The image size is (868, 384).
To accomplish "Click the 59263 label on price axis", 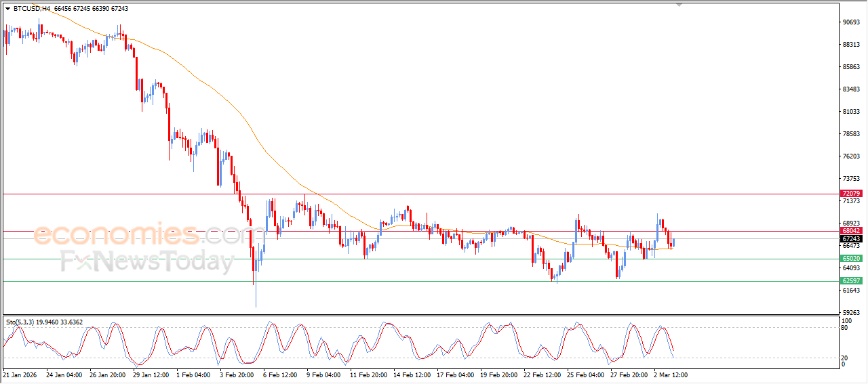I will [851, 313].
